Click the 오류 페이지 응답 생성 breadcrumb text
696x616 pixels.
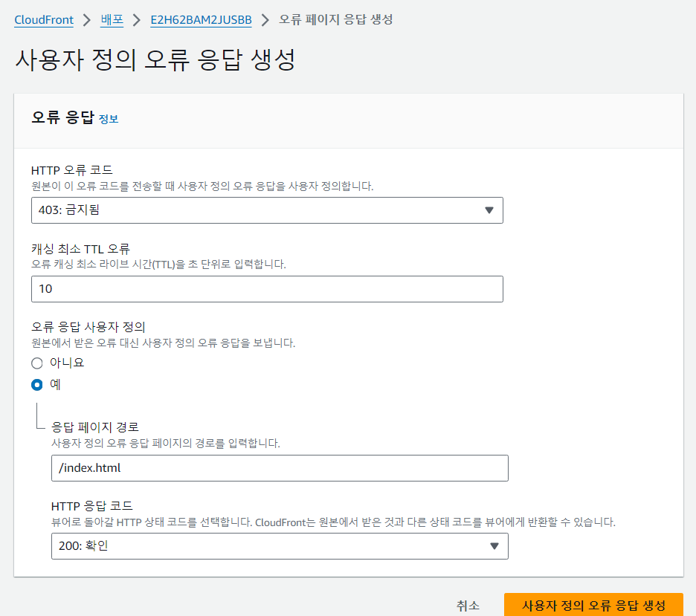(335, 20)
